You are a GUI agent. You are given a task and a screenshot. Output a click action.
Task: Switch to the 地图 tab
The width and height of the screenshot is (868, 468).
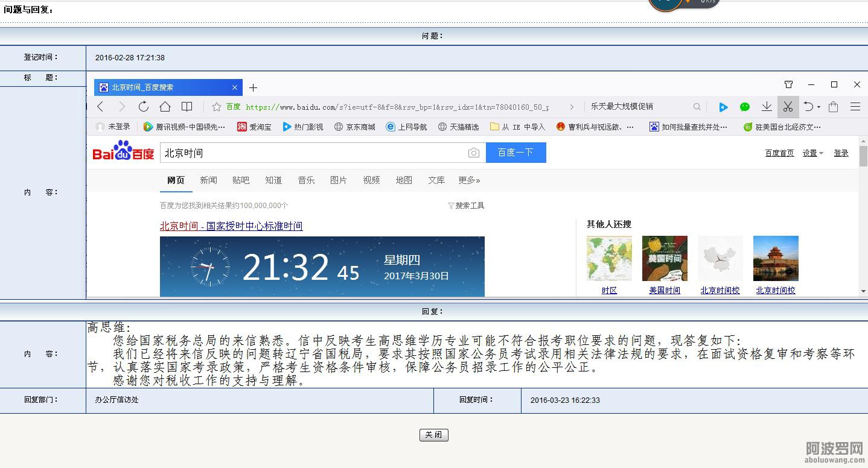click(x=404, y=180)
